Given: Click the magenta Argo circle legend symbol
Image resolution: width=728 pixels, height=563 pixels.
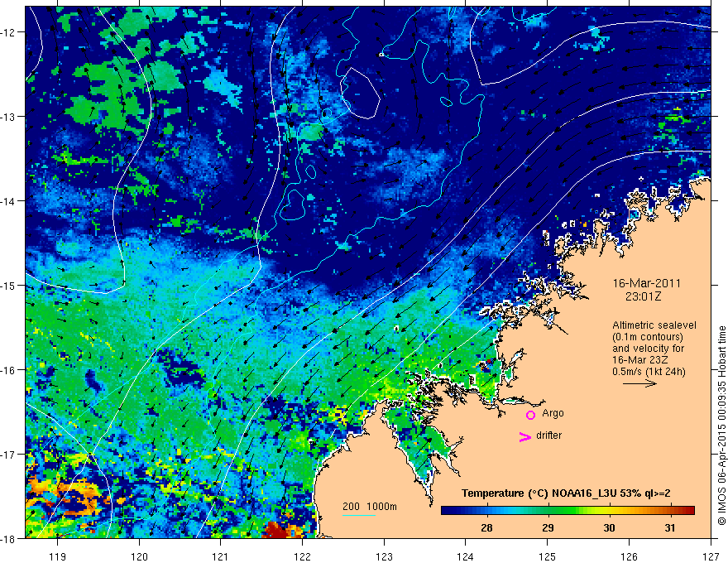Looking at the screenshot, I should [x=530, y=415].
